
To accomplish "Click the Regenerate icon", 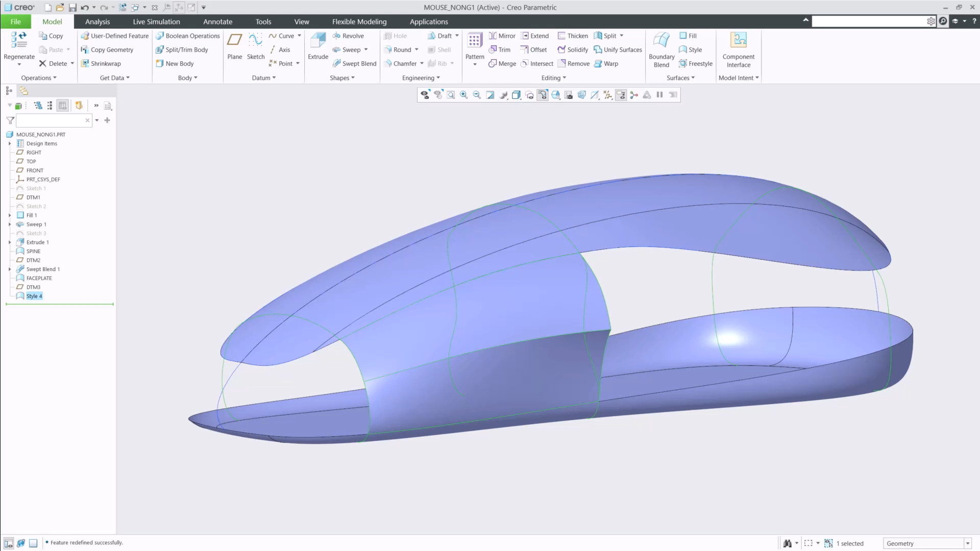I will (x=19, y=40).
